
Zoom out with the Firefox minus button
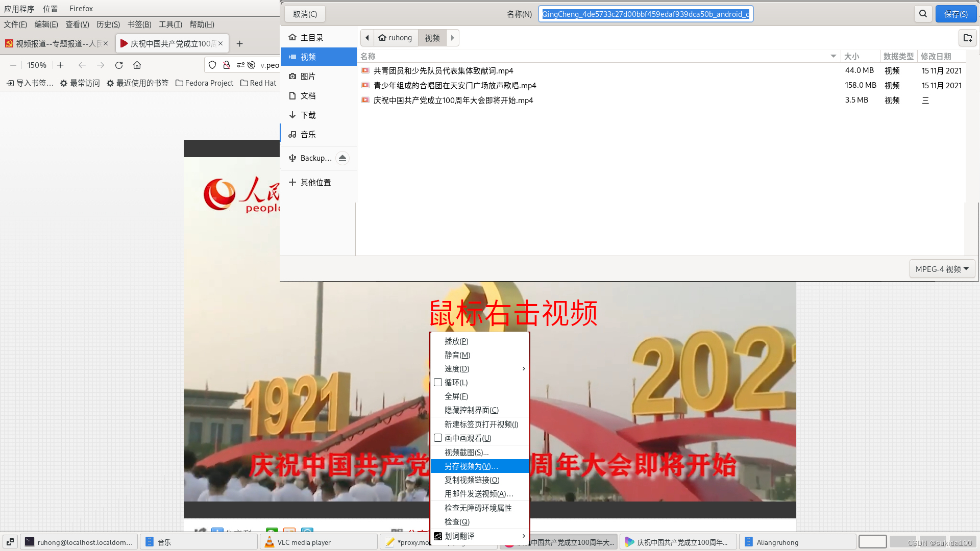[13, 65]
